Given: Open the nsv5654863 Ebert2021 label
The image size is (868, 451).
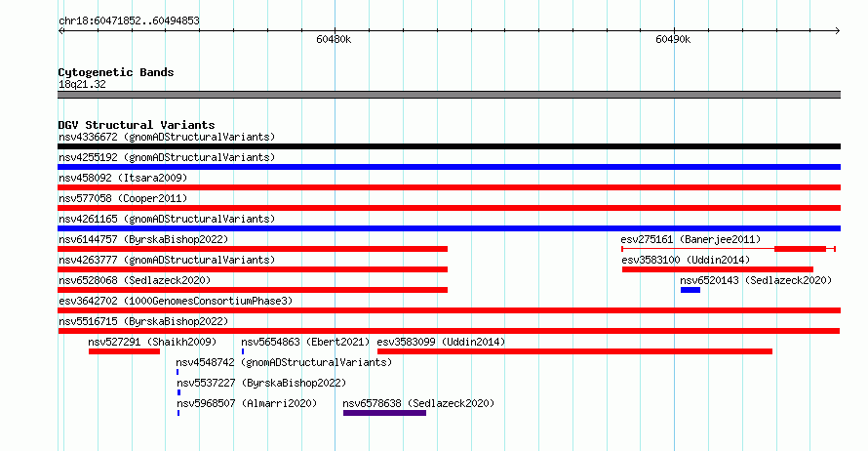Looking at the screenshot, I should 305,342.
